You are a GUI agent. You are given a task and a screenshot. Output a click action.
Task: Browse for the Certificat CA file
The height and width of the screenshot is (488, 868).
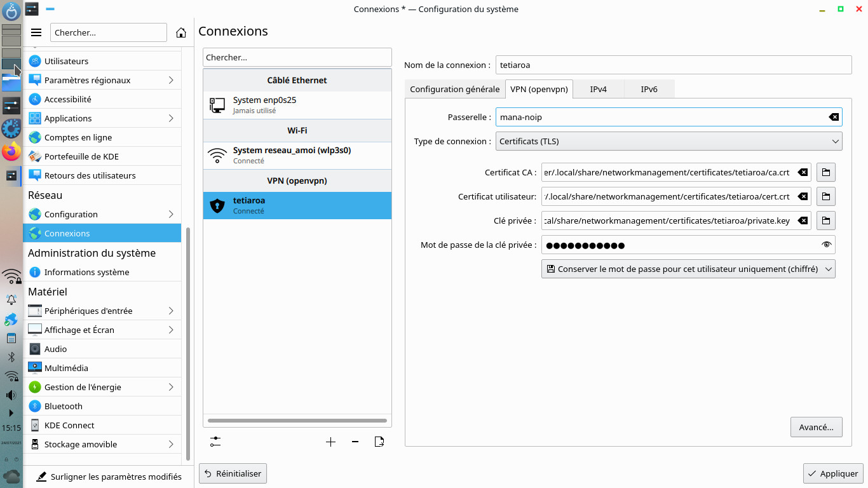(825, 172)
